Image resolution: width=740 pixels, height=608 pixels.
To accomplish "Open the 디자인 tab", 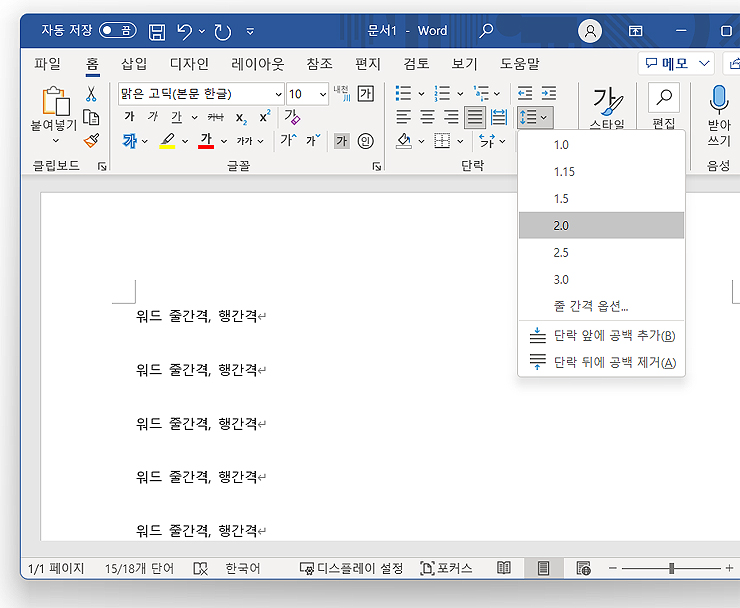I will [x=189, y=64].
